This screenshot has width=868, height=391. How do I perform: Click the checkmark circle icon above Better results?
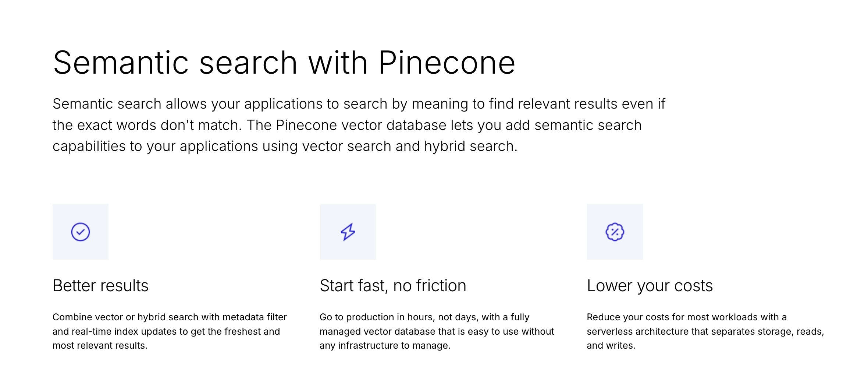click(x=81, y=232)
